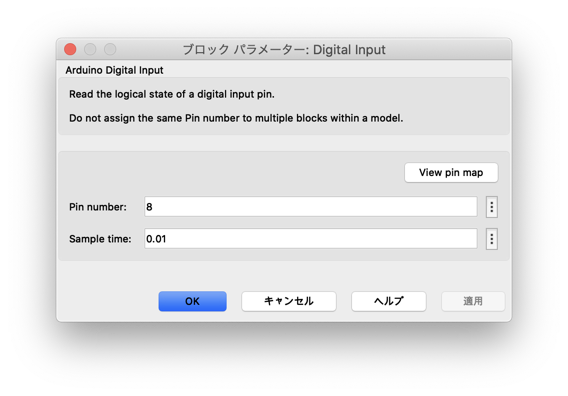The width and height of the screenshot is (568, 396).
Task: Confirm settings with the OK button
Action: (192, 301)
